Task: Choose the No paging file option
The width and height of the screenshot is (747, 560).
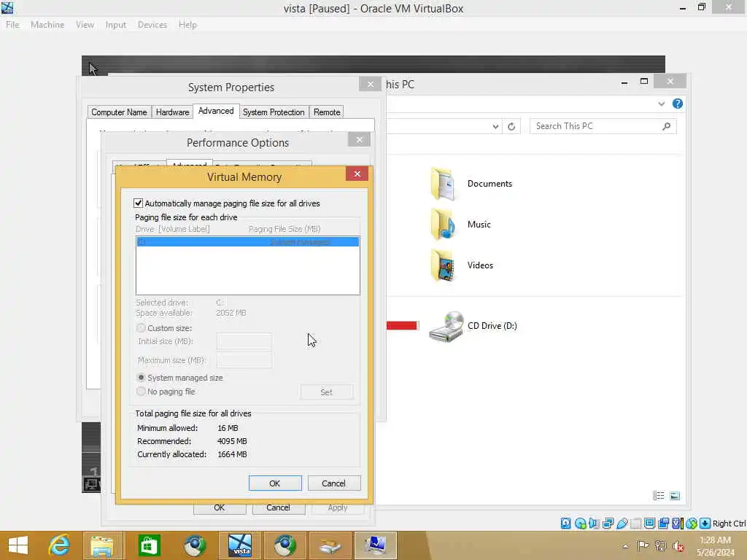Action: 141,392
